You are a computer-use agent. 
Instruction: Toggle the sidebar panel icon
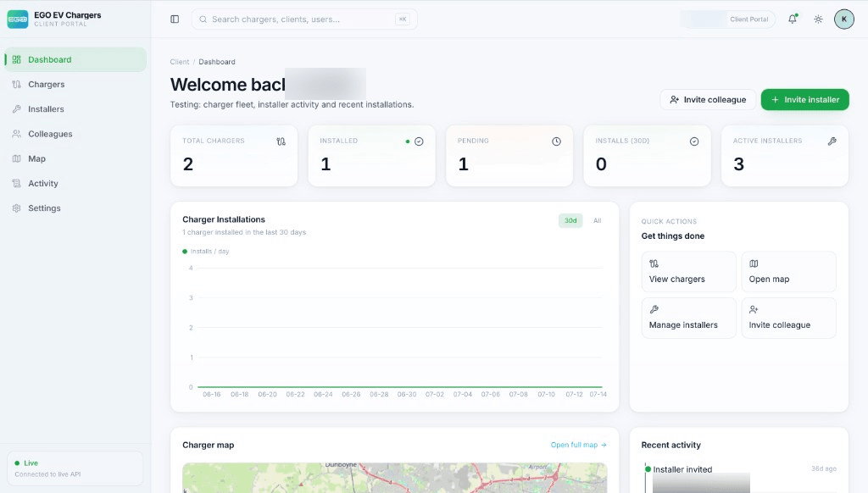175,19
